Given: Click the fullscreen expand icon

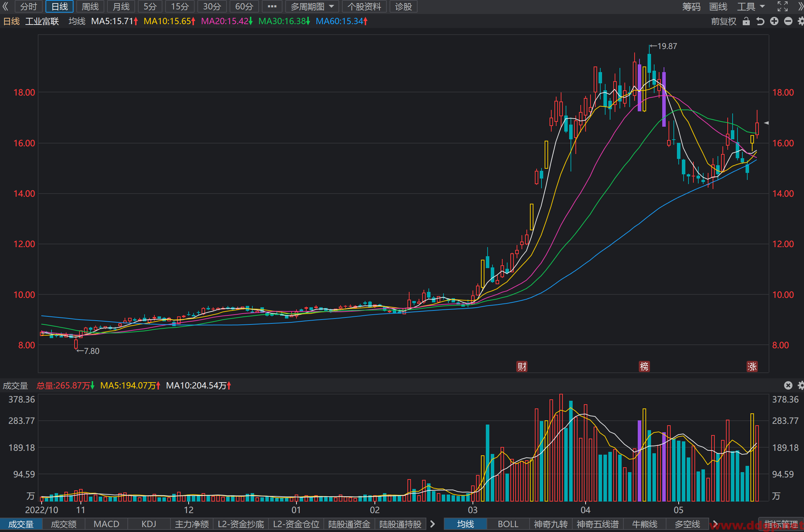Looking at the screenshot, I should [x=783, y=6].
